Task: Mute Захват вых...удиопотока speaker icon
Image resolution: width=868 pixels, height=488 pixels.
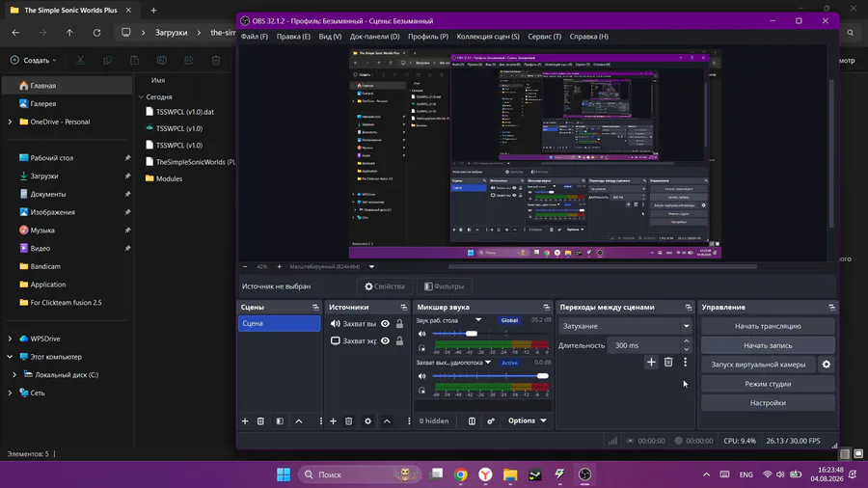Action: click(421, 376)
